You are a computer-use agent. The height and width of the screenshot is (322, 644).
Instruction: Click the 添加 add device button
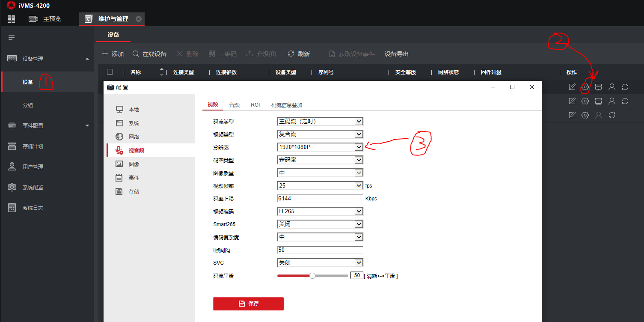click(113, 54)
